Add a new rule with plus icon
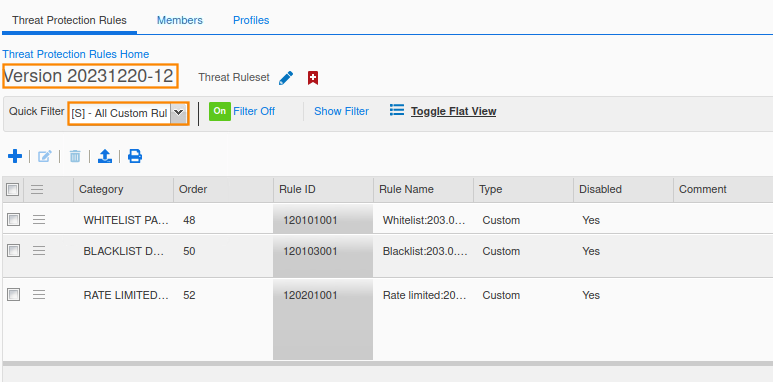 15,156
